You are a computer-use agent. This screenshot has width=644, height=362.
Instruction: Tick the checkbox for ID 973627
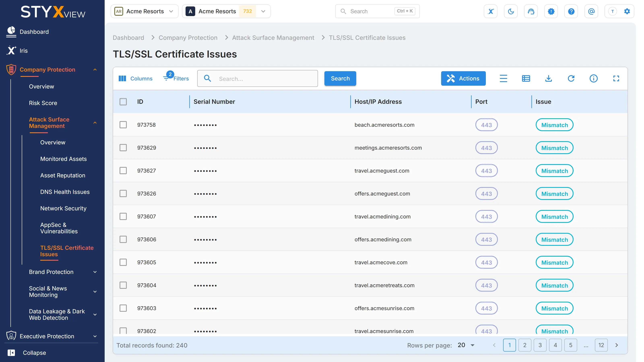click(x=123, y=171)
